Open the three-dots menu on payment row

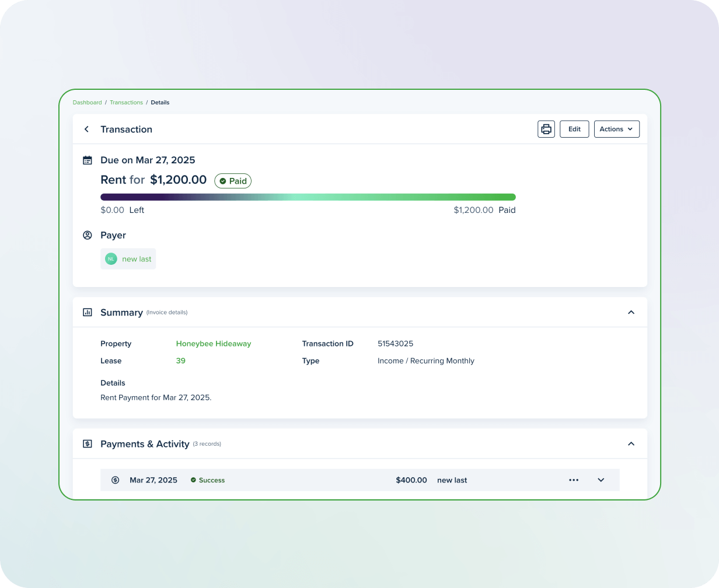coord(574,480)
